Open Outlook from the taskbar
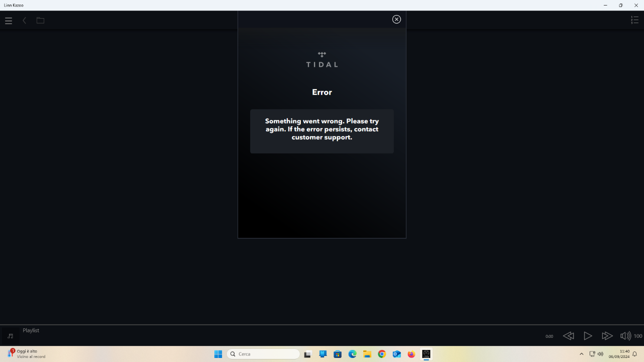Viewport: 644px width, 362px height. 396,354
